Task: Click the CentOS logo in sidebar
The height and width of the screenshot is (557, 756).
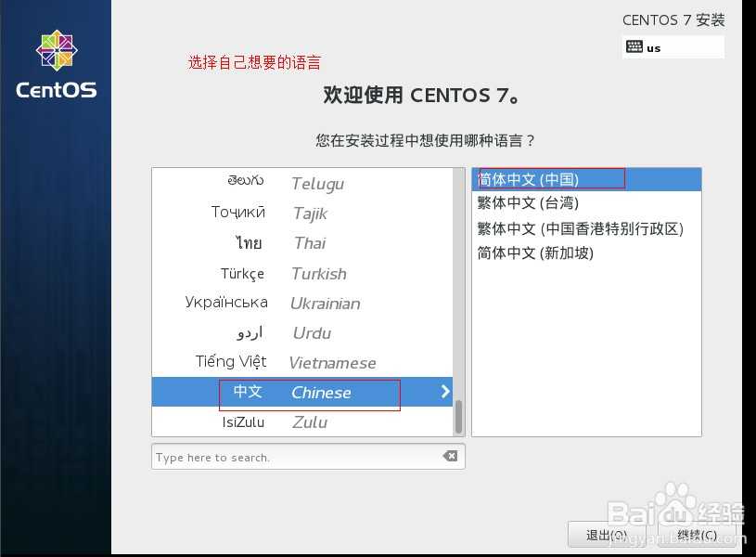Action: click(x=57, y=64)
